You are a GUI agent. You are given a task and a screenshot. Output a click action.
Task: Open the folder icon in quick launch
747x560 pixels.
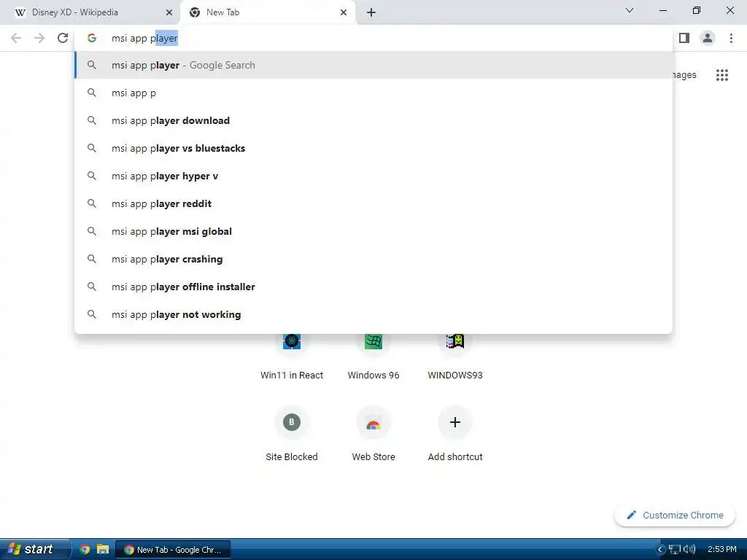102,549
